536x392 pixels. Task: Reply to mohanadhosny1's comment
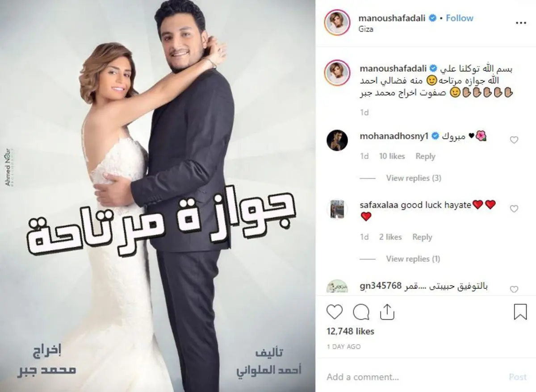click(x=425, y=156)
